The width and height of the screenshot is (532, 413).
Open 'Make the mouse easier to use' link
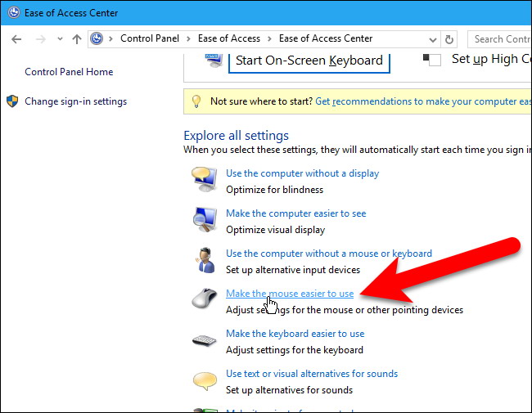[290, 294]
